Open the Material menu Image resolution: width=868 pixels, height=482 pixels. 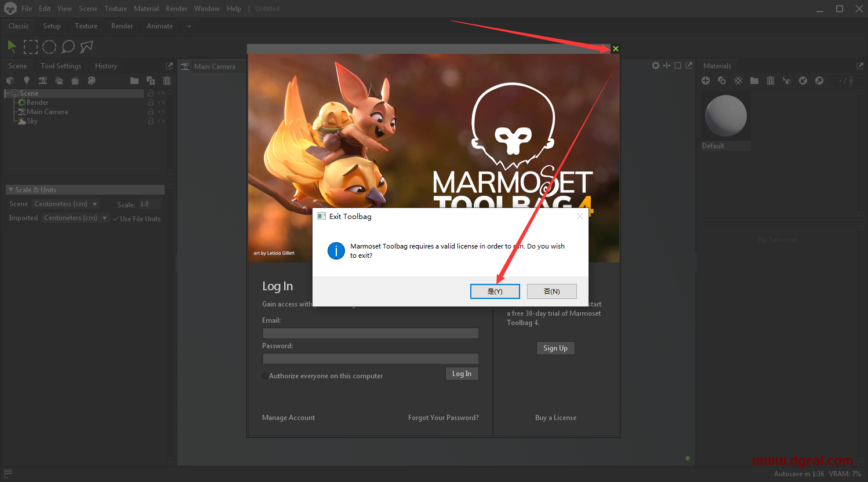pyautogui.click(x=146, y=9)
